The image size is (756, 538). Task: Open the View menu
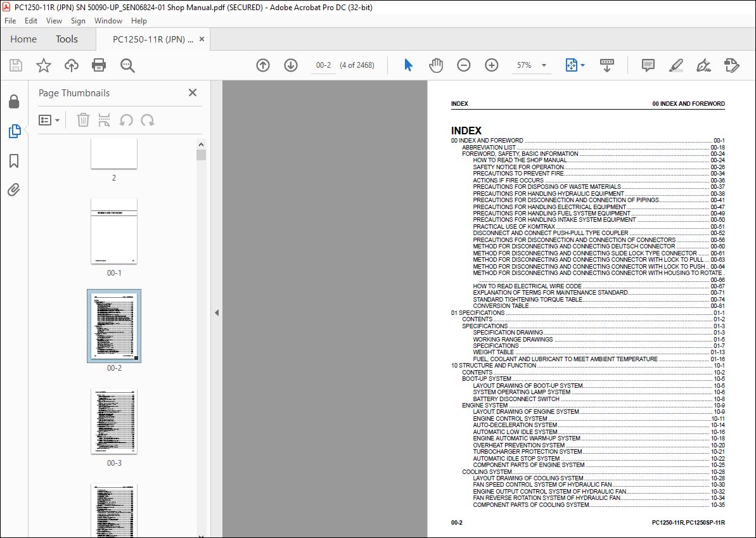54,21
